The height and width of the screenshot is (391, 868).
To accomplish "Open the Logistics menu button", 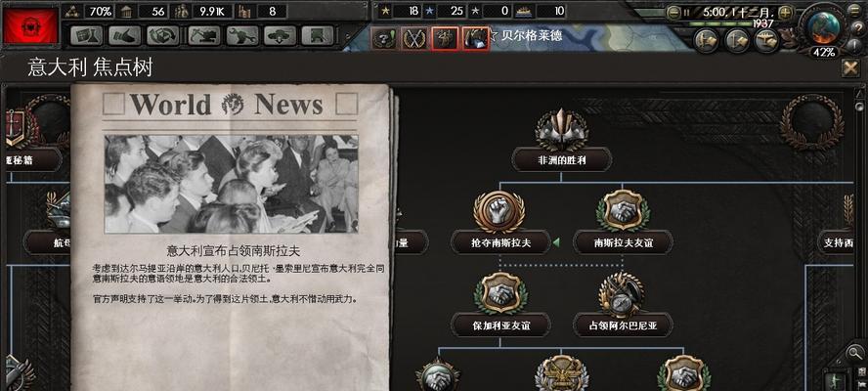I will pyautogui.click(x=318, y=36).
